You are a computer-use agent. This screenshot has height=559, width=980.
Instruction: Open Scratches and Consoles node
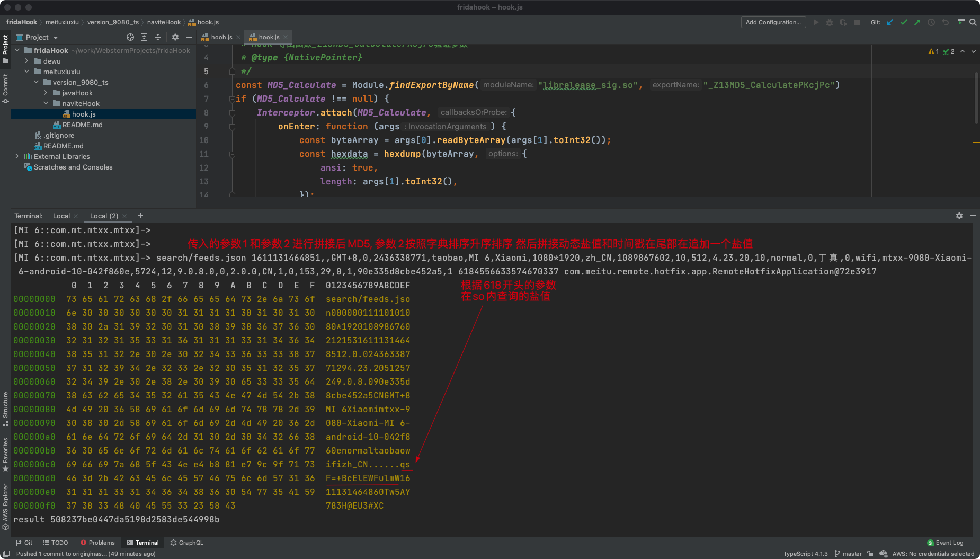73,167
